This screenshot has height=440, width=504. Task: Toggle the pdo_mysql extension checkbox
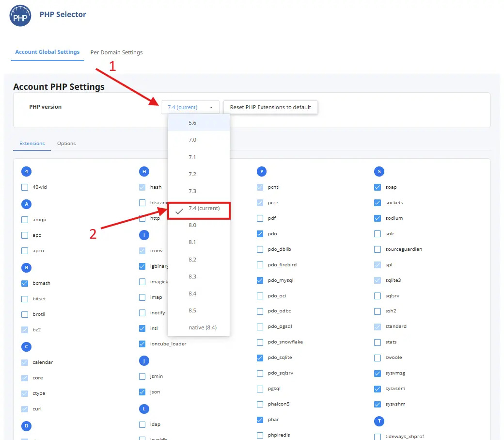[x=260, y=280]
